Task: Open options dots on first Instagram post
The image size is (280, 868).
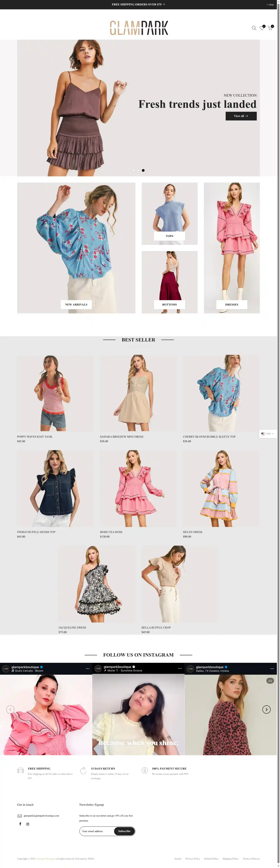Action: tap(88, 669)
